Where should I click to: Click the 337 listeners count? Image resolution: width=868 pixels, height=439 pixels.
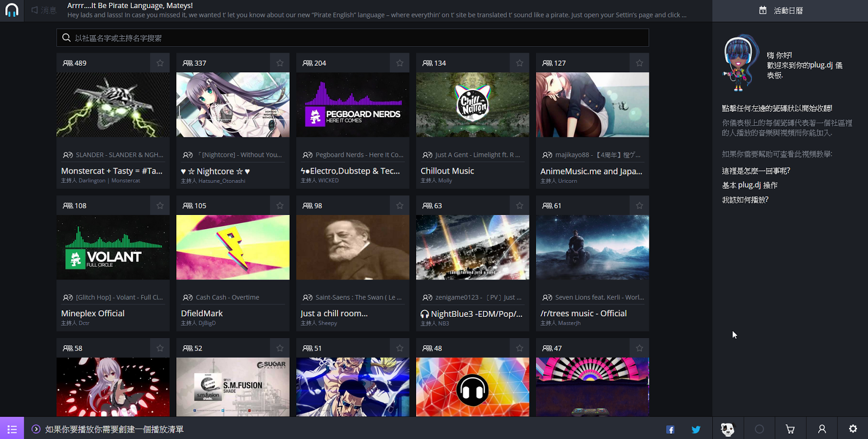tap(195, 63)
